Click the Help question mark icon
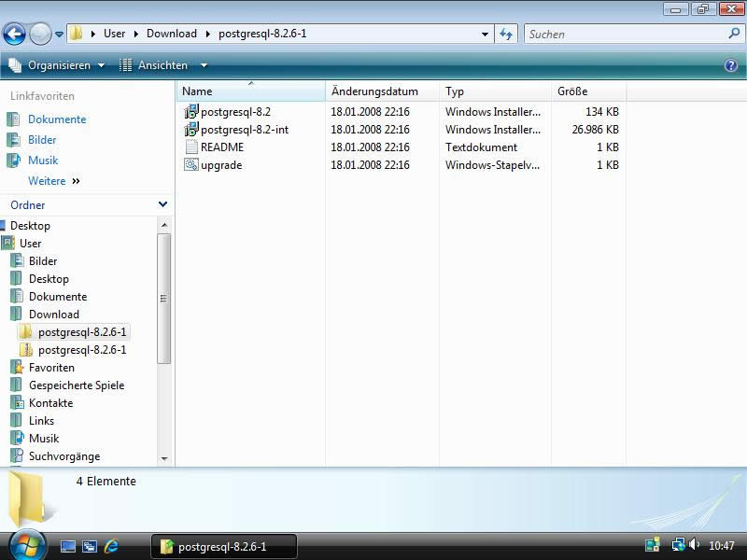This screenshot has height=560, width=747. click(731, 65)
